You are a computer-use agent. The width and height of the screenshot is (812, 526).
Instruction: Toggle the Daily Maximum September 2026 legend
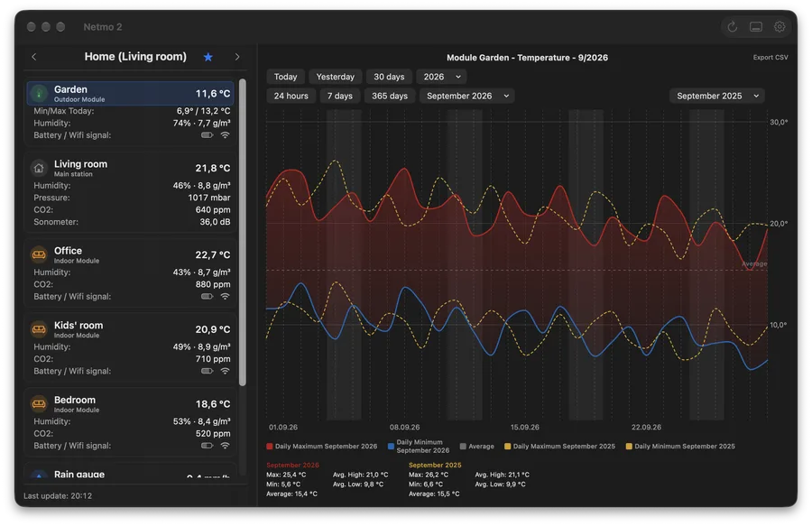321,447
